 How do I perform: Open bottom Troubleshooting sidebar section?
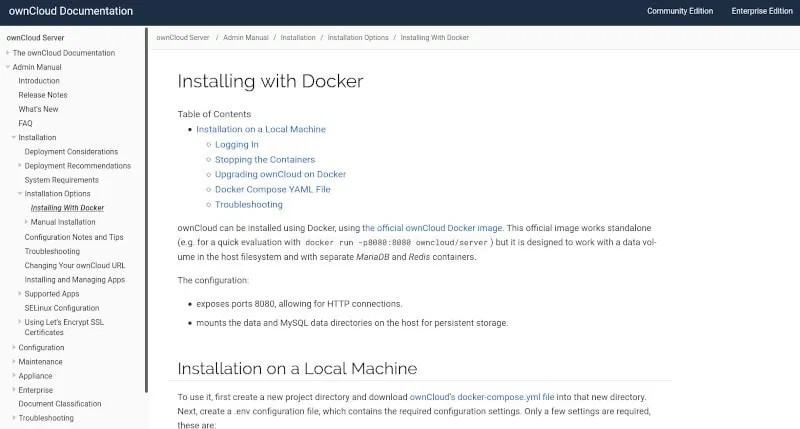pos(46,418)
